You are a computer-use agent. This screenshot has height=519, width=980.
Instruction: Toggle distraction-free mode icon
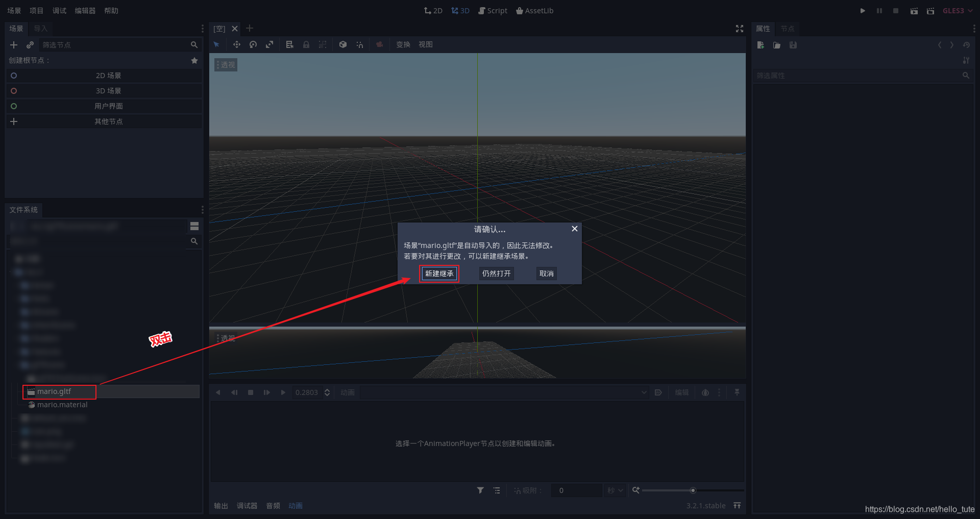click(740, 29)
